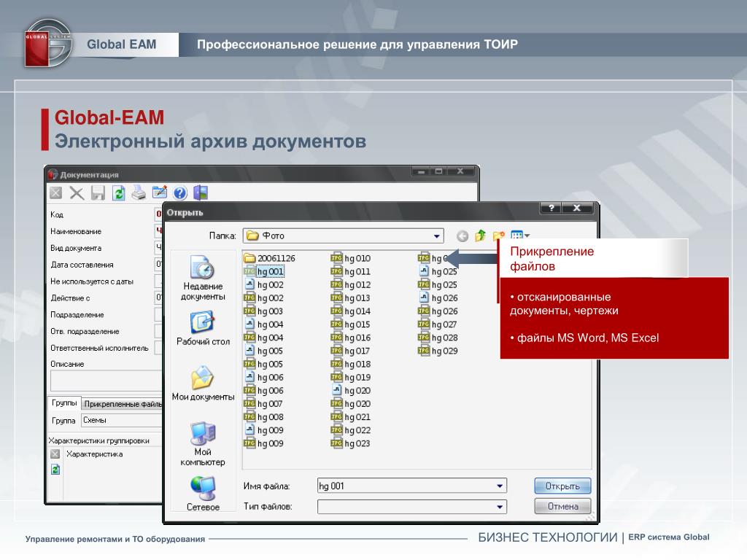Screen dimensions: 747x560
Task: Minimize the Документация window
Action: tap(421, 171)
